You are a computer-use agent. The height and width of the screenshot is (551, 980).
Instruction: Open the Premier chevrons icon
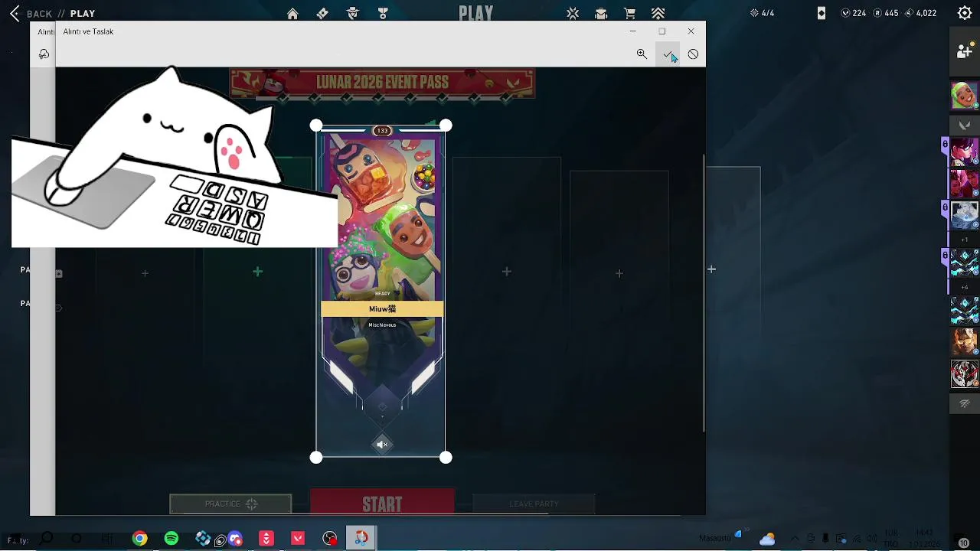(x=658, y=13)
